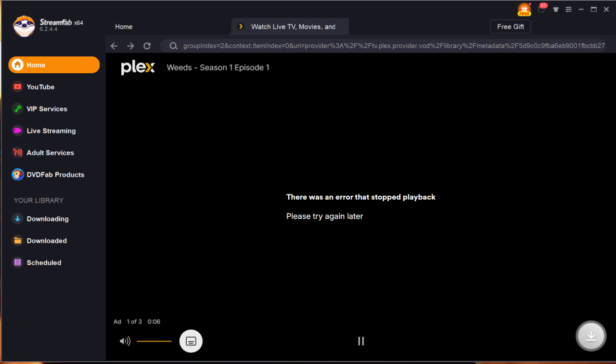Screen dimensions: 616x364
Task: Maximize the StreamFab window
Action: coord(593,10)
